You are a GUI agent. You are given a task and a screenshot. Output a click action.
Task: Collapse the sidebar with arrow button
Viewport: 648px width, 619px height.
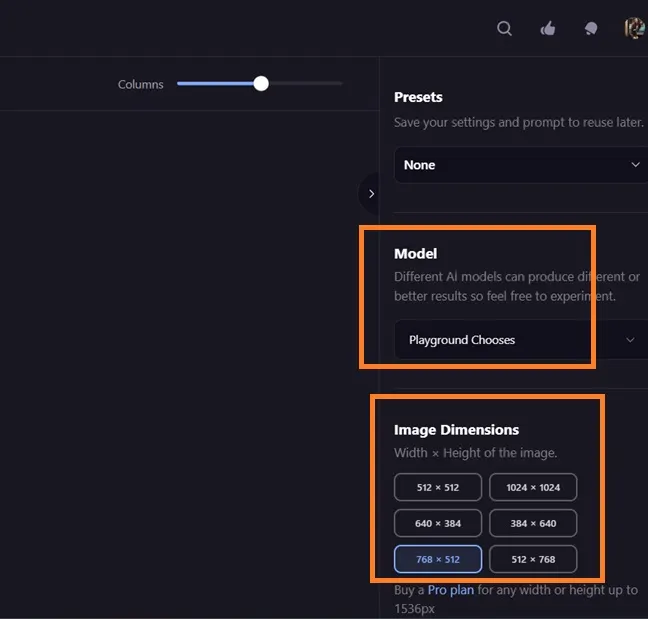(371, 194)
